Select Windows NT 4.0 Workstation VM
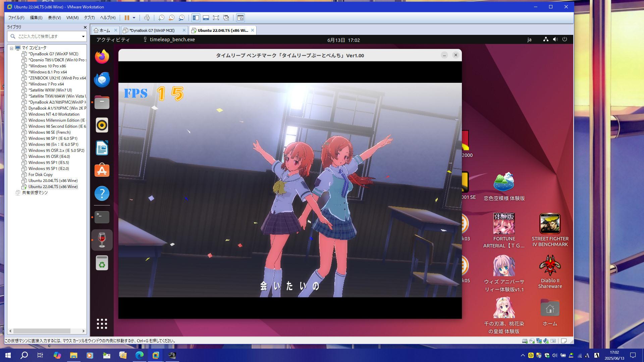Viewport: 644px width, 362px height. pos(54,114)
